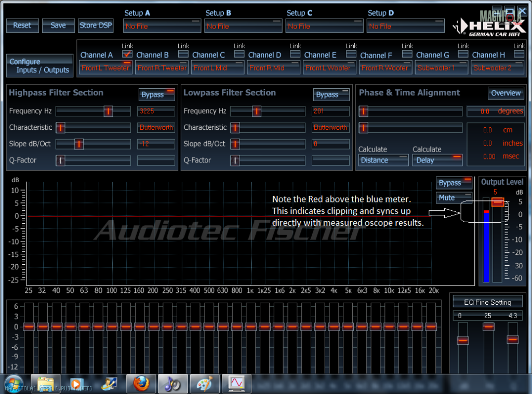532x394 pixels.
Task: Check the Link checkbox after Channel E
Action: coord(351,54)
